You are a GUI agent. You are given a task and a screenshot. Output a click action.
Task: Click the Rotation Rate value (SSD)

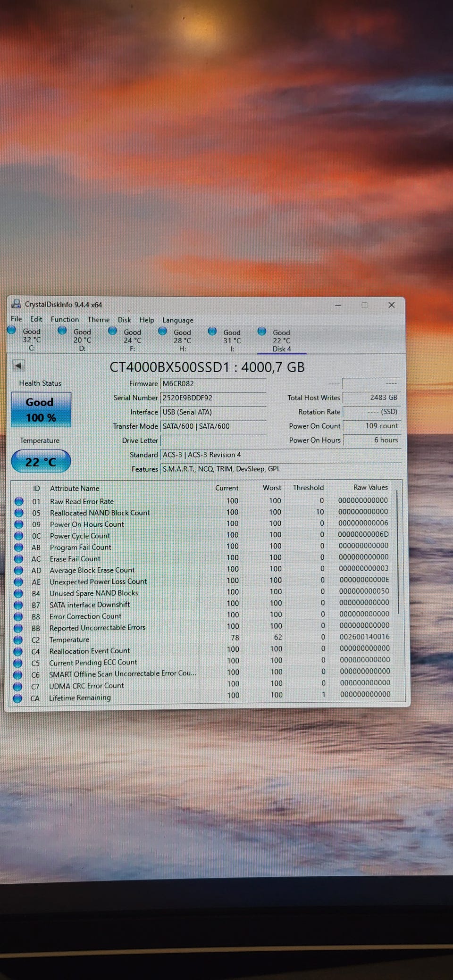[x=372, y=412]
